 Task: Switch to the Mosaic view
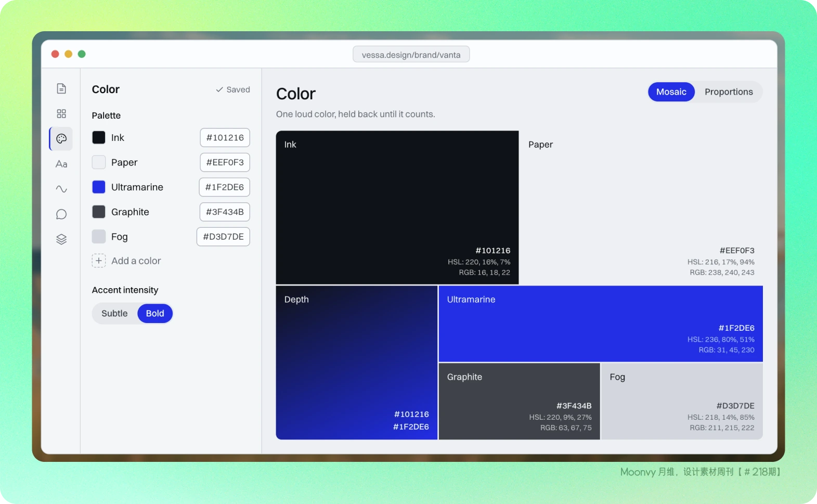(671, 92)
